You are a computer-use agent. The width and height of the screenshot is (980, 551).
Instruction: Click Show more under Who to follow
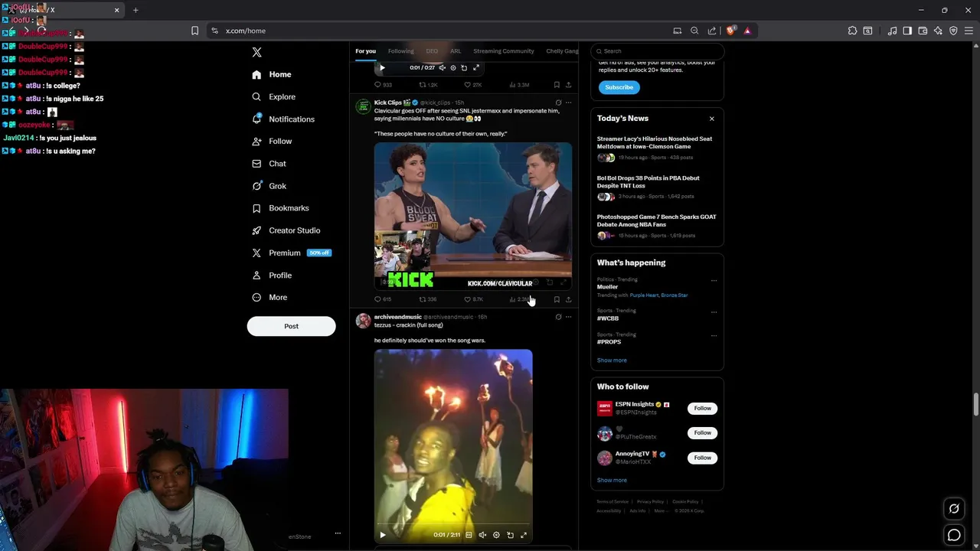[612, 481]
